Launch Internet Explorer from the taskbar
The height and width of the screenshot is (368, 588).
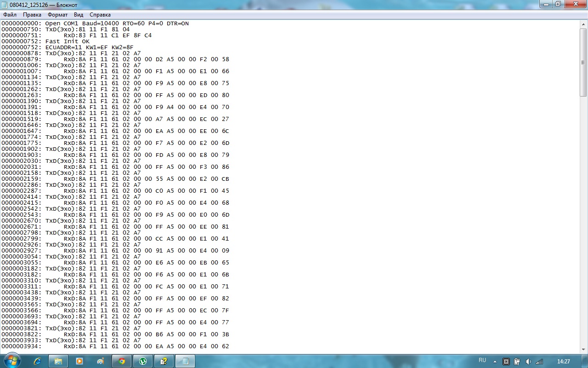37,361
